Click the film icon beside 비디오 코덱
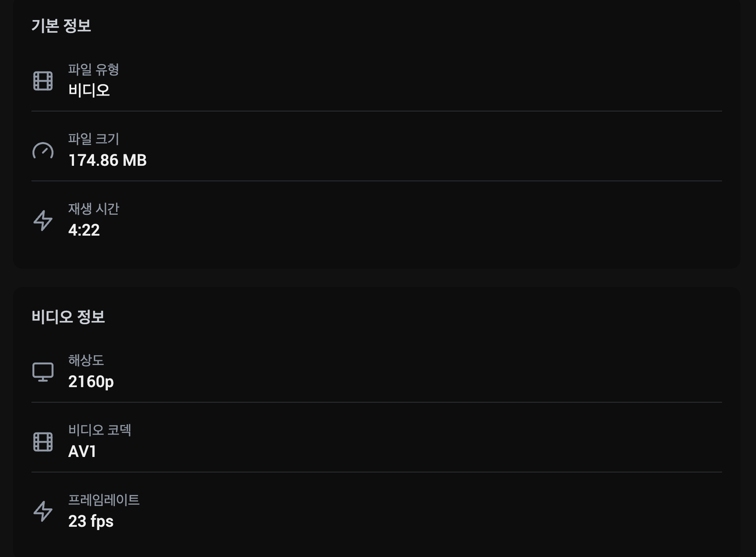 tap(43, 442)
